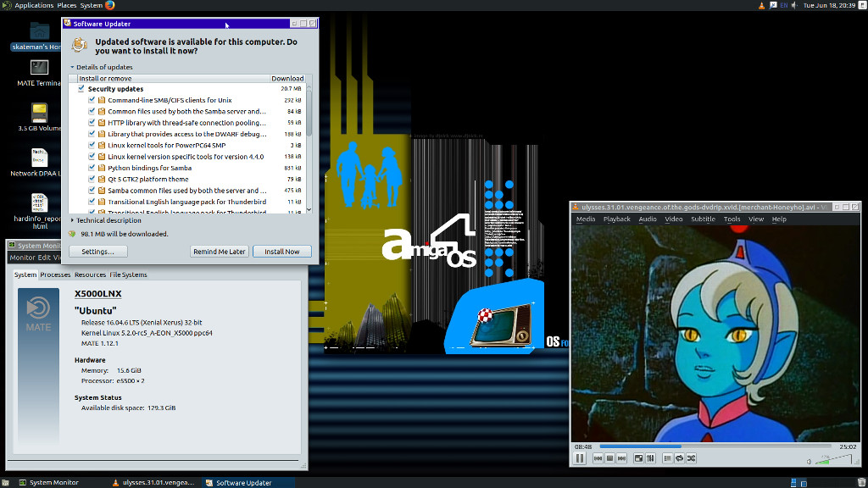The width and height of the screenshot is (868, 488).
Task: Skip to next media in VLC
Action: click(x=621, y=458)
